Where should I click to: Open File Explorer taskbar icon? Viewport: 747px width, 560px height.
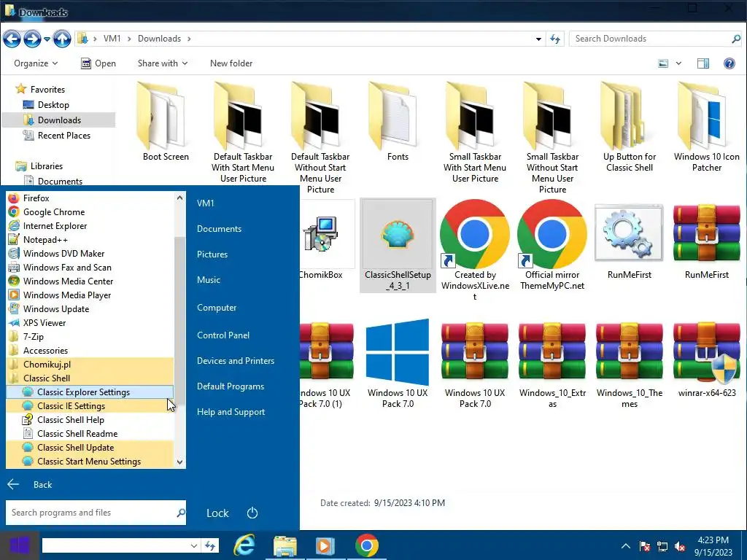point(285,545)
